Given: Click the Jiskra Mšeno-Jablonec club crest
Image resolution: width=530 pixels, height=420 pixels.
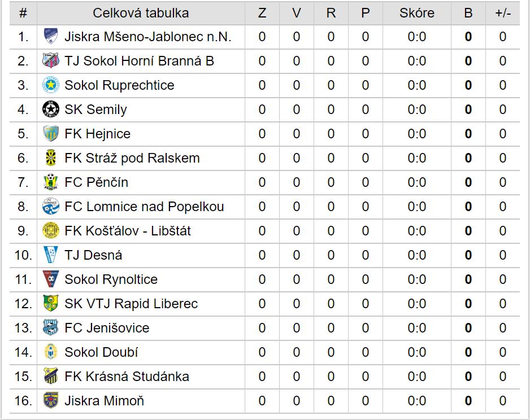Looking at the screenshot, I should [x=51, y=37].
